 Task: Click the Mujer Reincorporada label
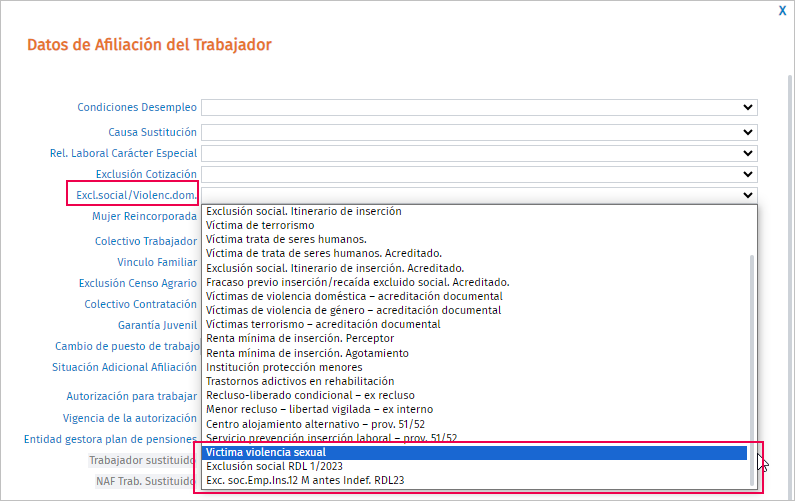[144, 216]
